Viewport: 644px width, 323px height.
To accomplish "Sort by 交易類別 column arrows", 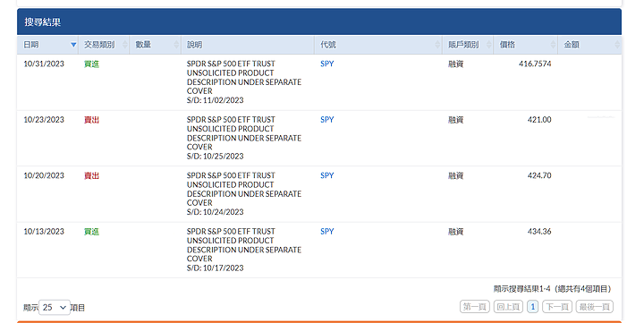I will click(x=125, y=45).
